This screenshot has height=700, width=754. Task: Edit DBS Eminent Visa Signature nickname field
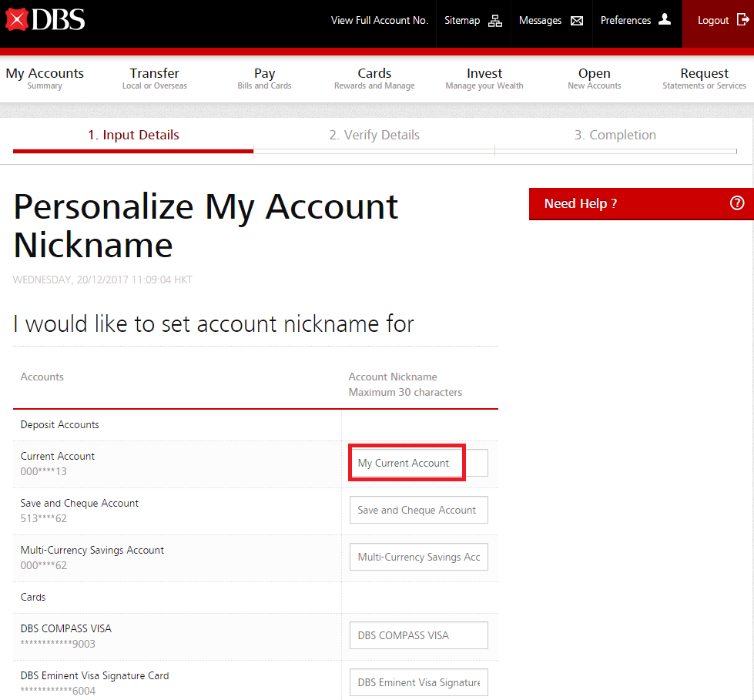pos(418,682)
